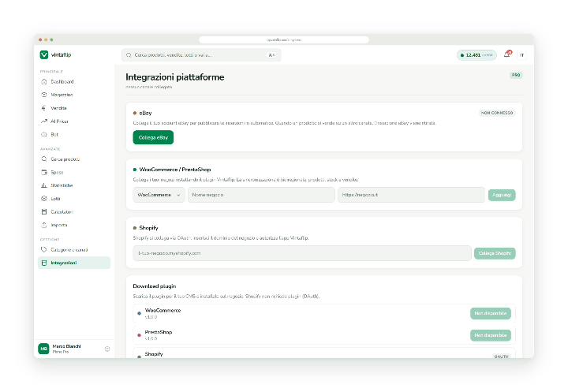Click the Vintaflip logo icon
Screen dimensions: 568x392
(44, 54)
